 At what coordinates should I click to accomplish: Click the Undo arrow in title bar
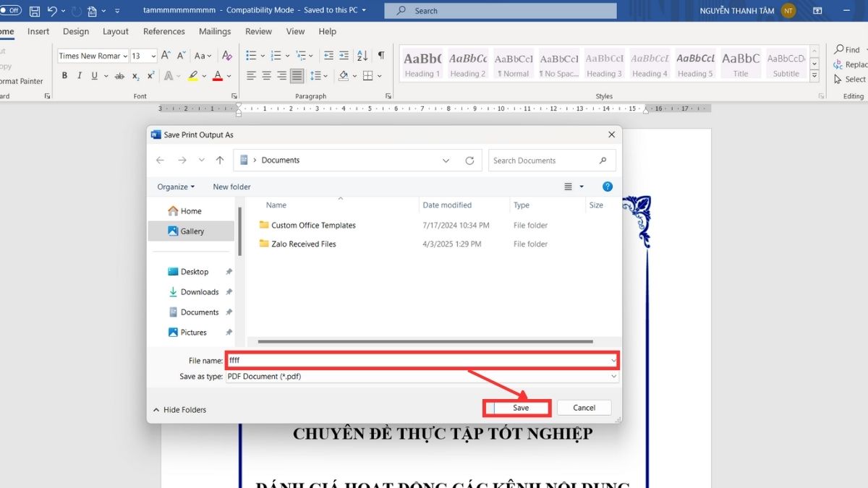point(52,11)
